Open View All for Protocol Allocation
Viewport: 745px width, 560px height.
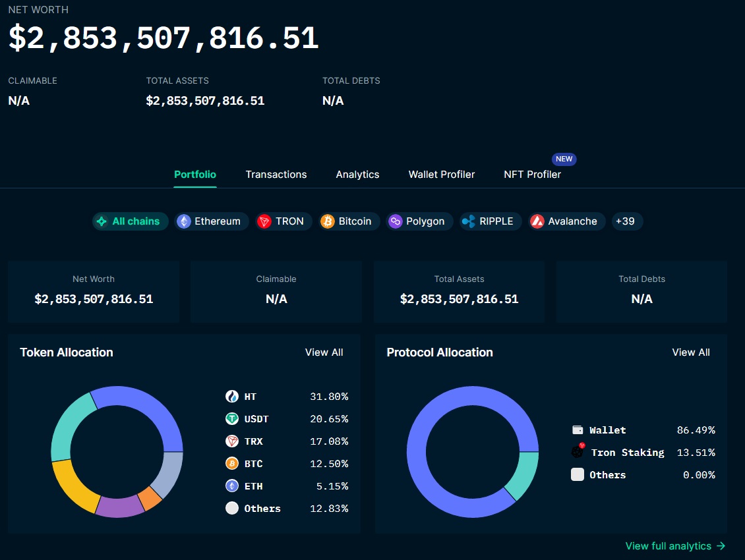click(x=691, y=352)
